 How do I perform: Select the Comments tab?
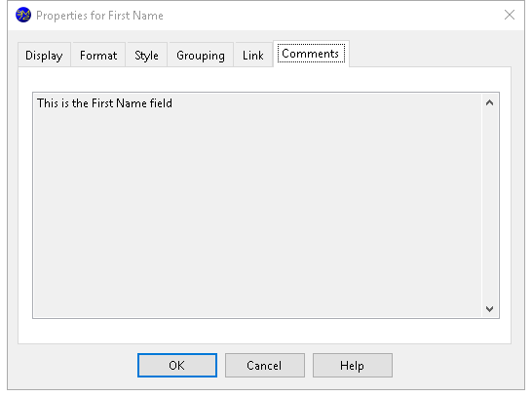pyautogui.click(x=311, y=54)
